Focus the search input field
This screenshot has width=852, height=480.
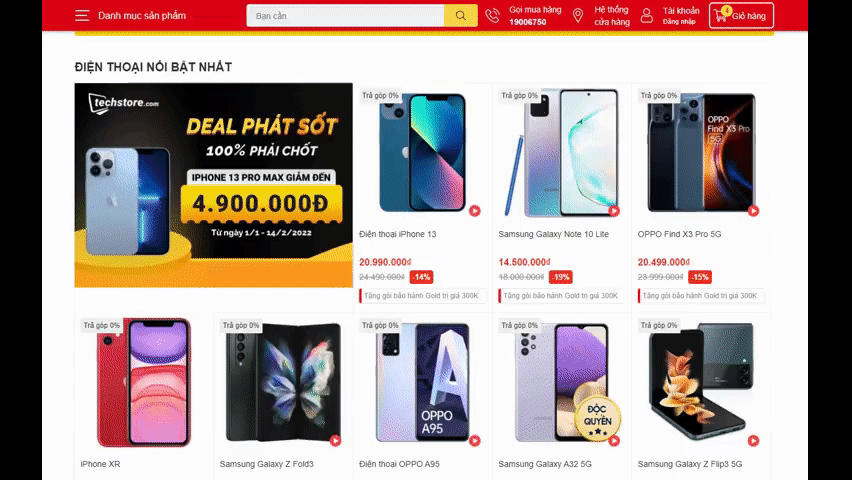pos(345,16)
